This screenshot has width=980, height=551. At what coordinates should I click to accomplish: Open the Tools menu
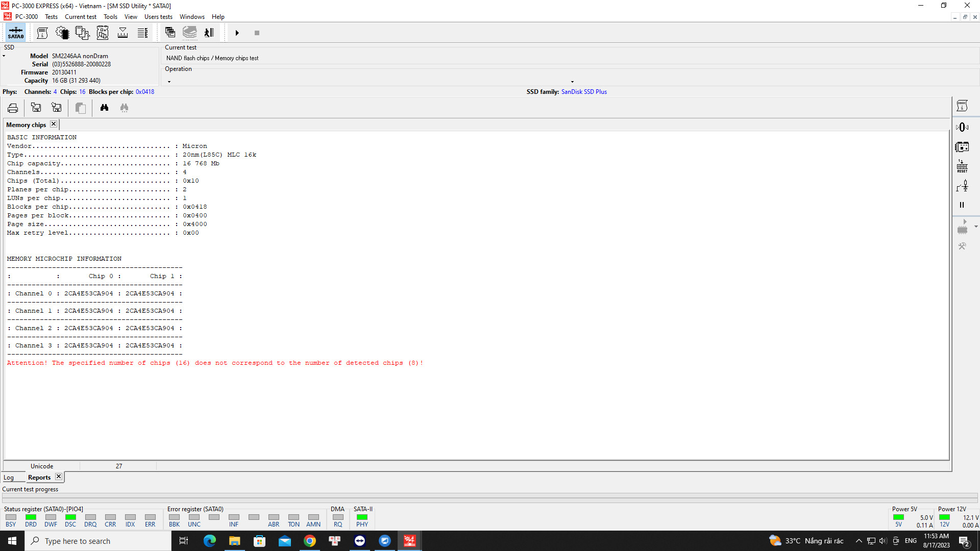point(110,17)
